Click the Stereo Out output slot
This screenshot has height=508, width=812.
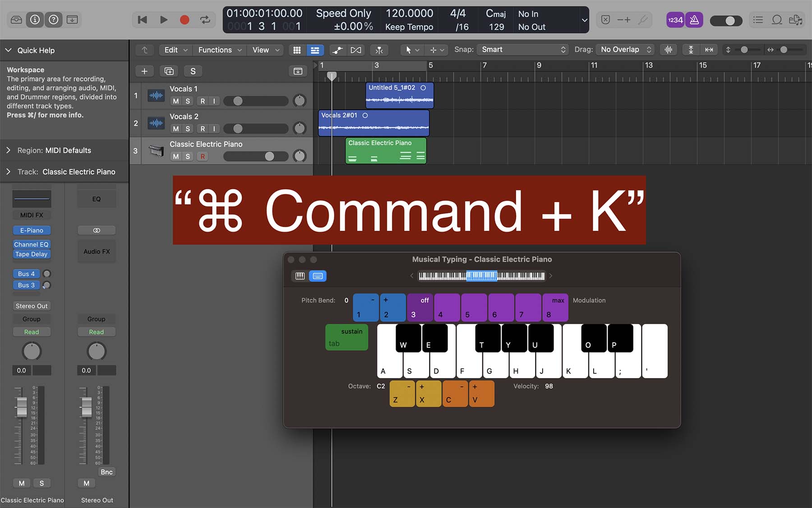pyautogui.click(x=32, y=306)
